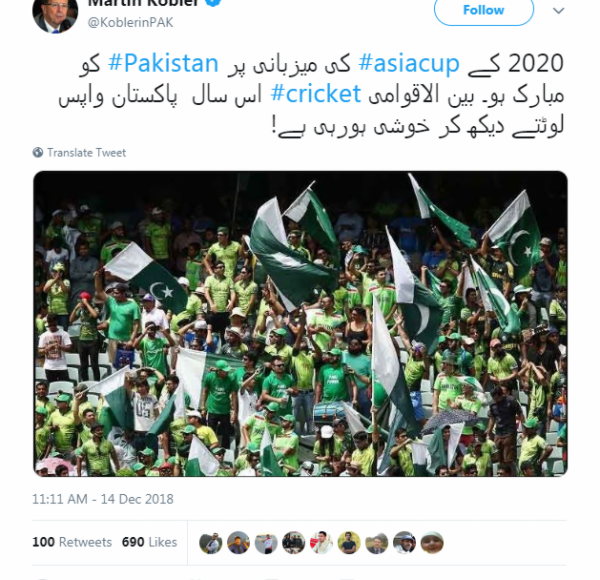Open the third liker avatar in the row

266,543
